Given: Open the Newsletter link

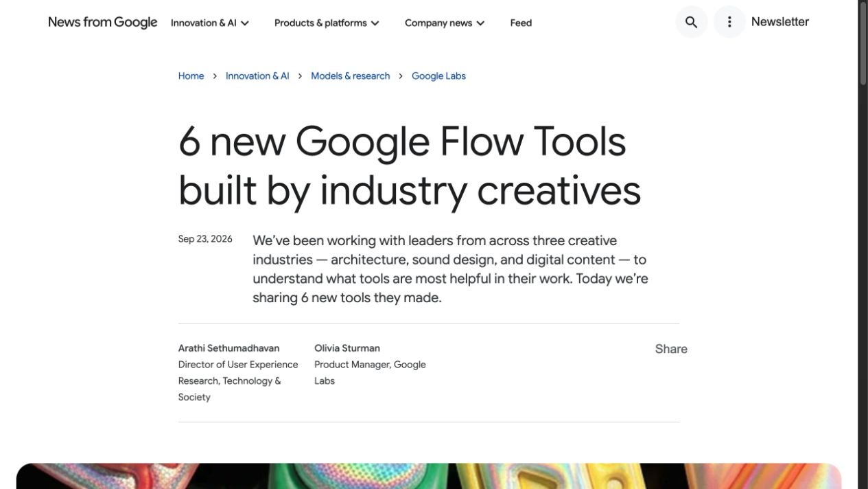Looking at the screenshot, I should [780, 22].
